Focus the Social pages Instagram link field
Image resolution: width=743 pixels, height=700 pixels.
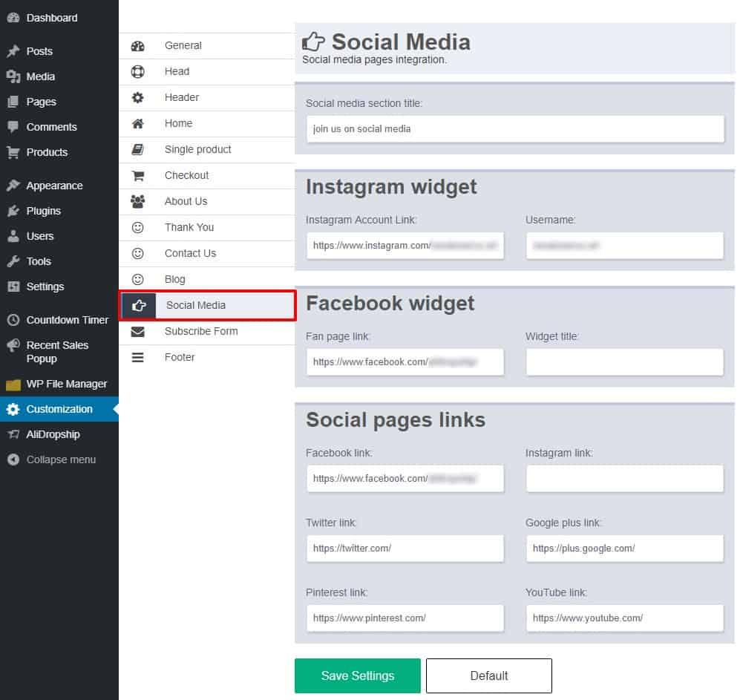pyautogui.click(x=624, y=479)
